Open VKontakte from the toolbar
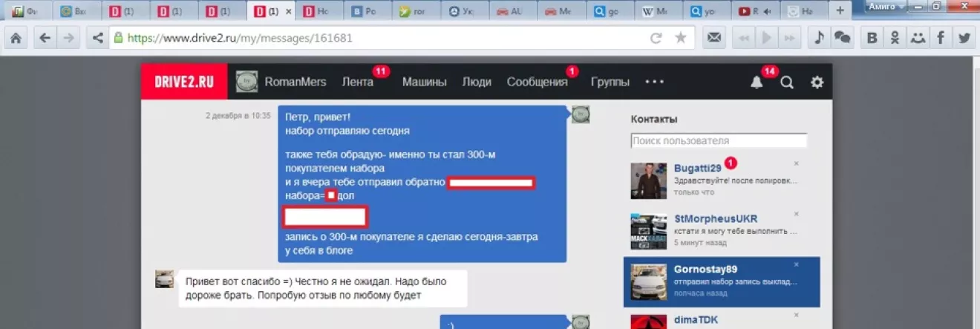 [872, 37]
